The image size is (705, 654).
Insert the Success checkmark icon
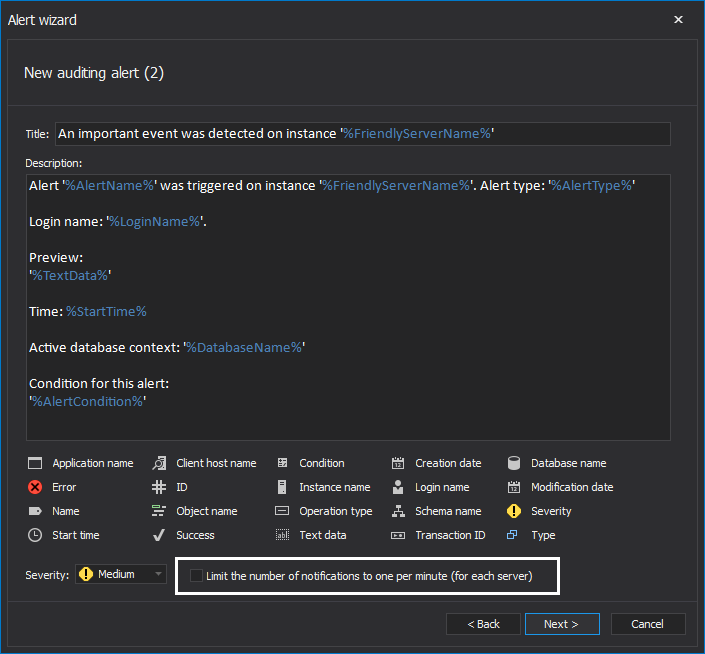point(159,535)
